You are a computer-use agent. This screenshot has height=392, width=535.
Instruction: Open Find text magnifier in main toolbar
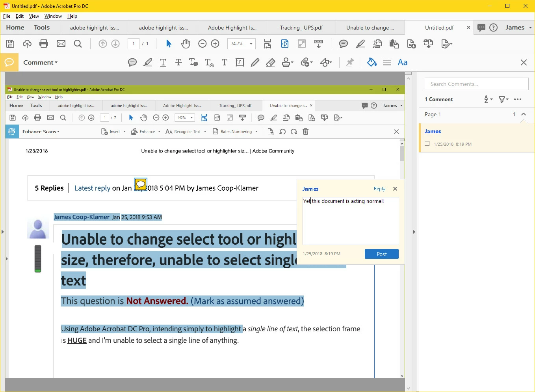click(x=78, y=44)
